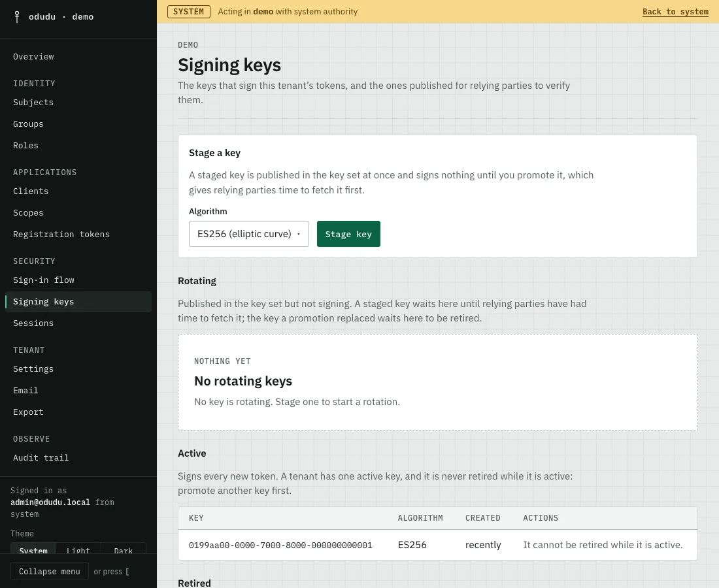Click 'It cannot be retired while it is active.'
719x588 pixels.
[603, 545]
